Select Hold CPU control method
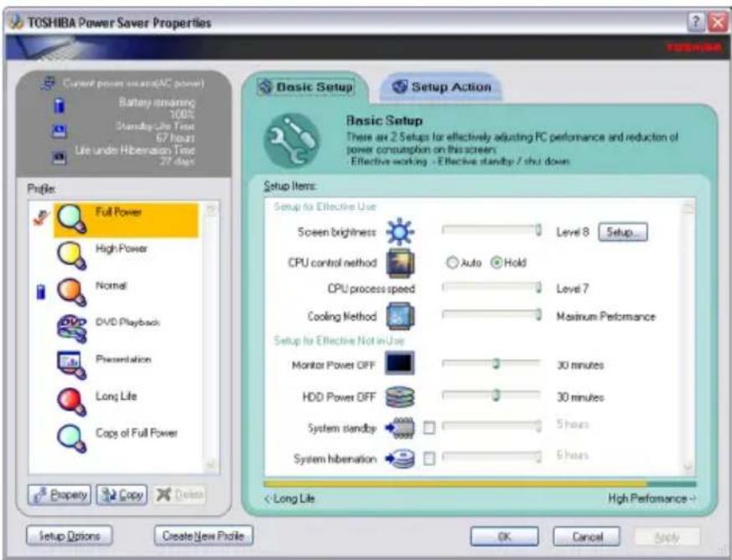The image size is (732, 560). 496,262
